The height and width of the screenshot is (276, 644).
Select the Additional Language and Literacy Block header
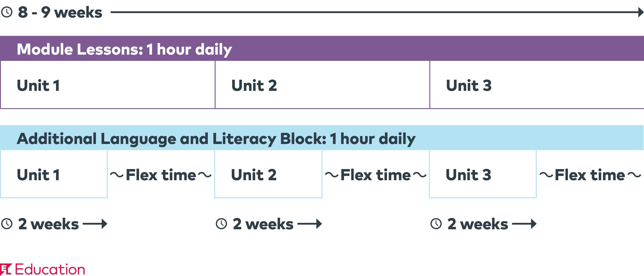click(x=322, y=138)
